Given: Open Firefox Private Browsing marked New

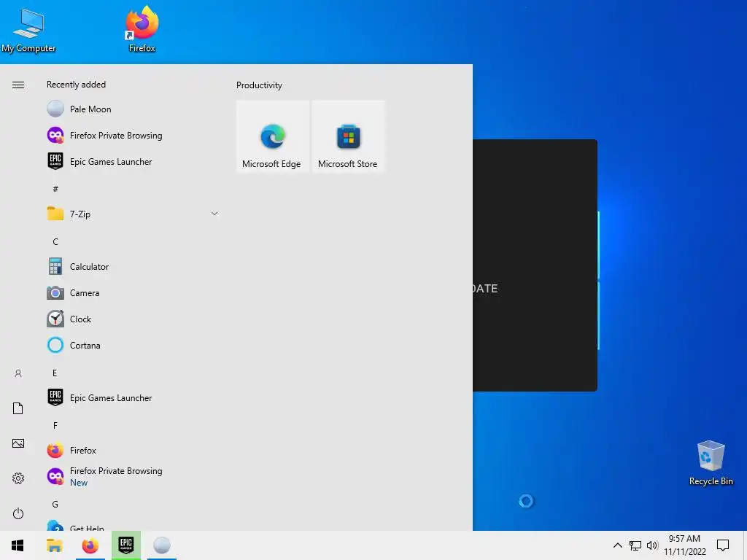Looking at the screenshot, I should (x=133, y=476).
